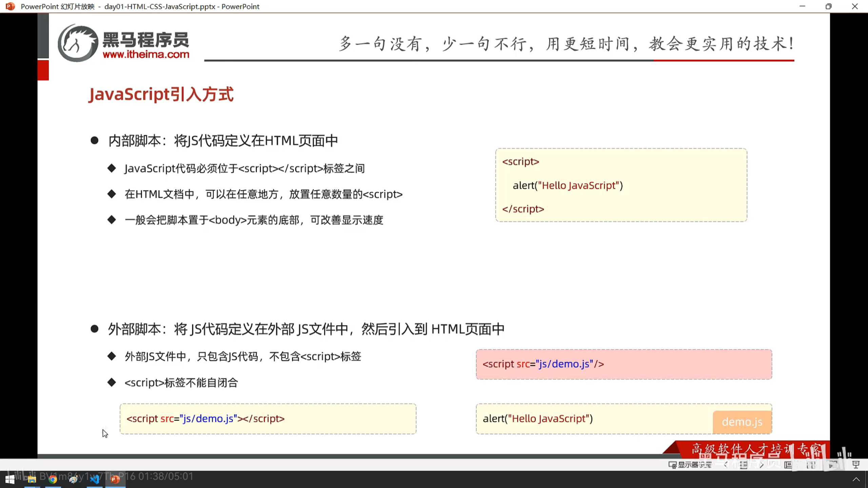Click the footer banner "高级软件人才培训专家"

click(x=757, y=449)
